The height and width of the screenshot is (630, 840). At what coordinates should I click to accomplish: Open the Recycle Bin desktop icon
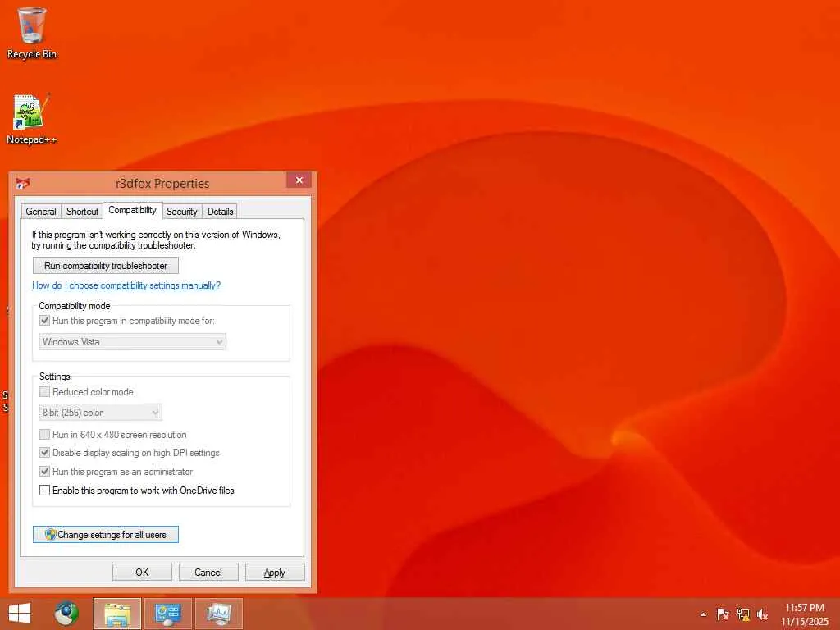click(x=32, y=33)
